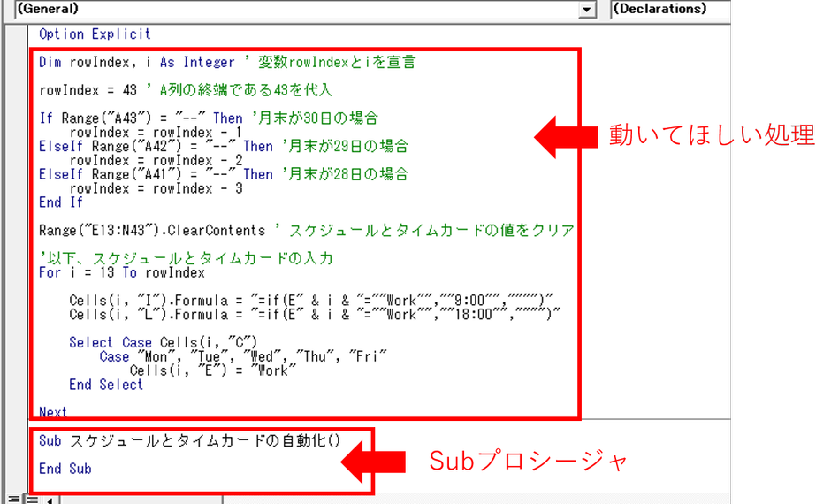This screenshot has width=831, height=504.
Task: Click the '月末が28日の場合' comment
Action: pos(345,174)
